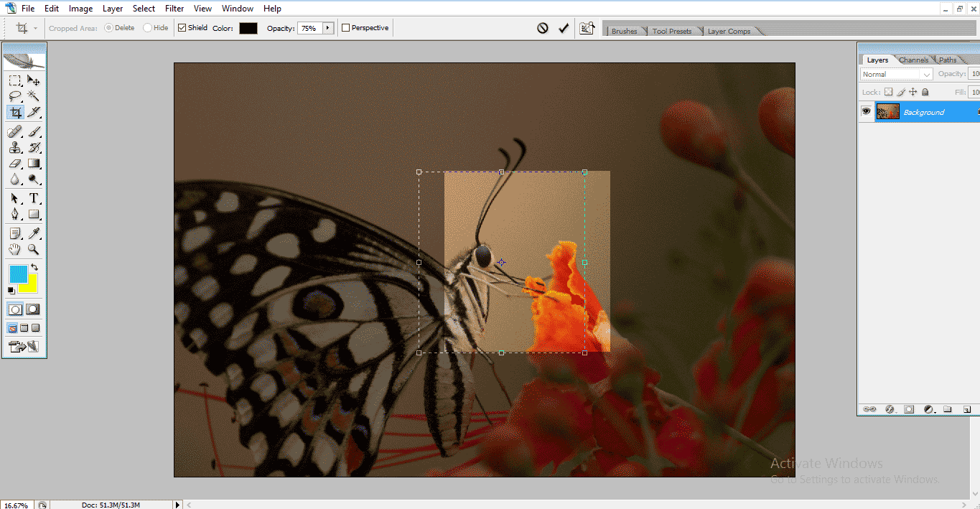Toggle Lock transparent pixels

888,92
